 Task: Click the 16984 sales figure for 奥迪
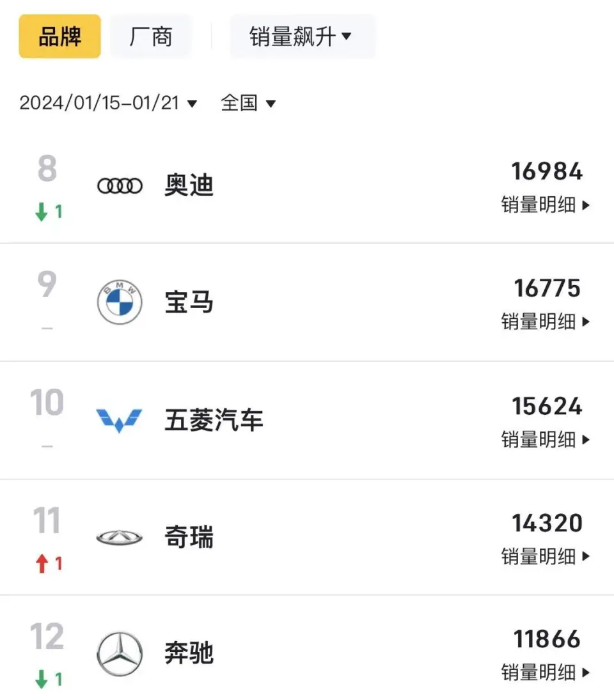point(547,171)
